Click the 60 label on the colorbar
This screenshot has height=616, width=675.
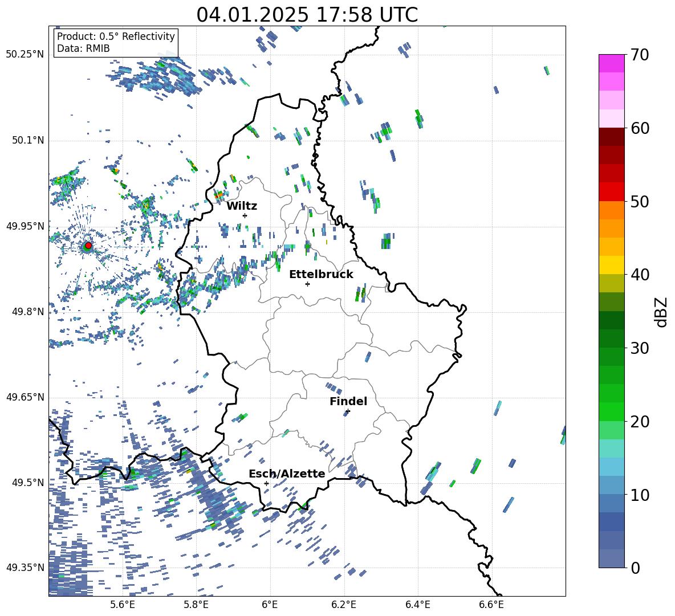pyautogui.click(x=640, y=128)
